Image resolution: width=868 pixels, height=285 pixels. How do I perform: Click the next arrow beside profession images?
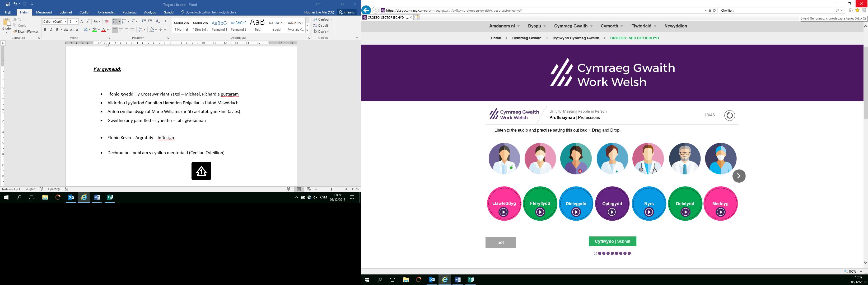pos(739,176)
